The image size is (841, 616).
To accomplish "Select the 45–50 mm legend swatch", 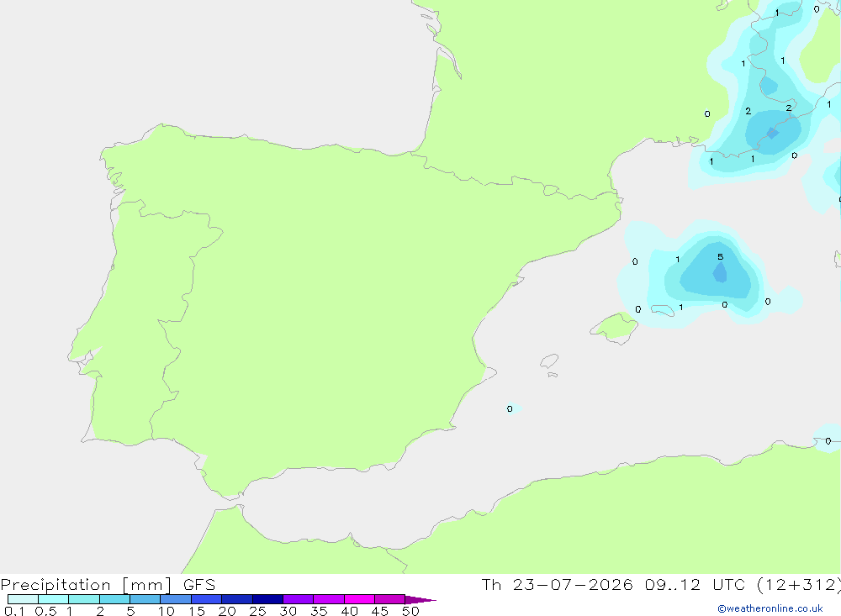I will point(390,599).
